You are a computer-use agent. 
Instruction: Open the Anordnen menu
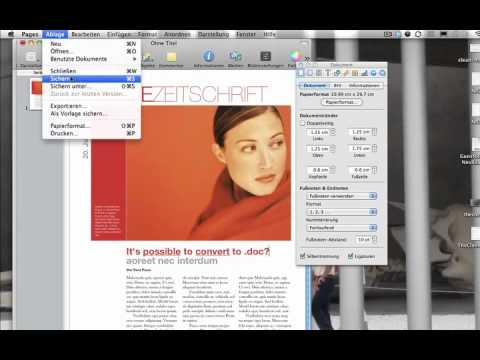click(x=177, y=34)
